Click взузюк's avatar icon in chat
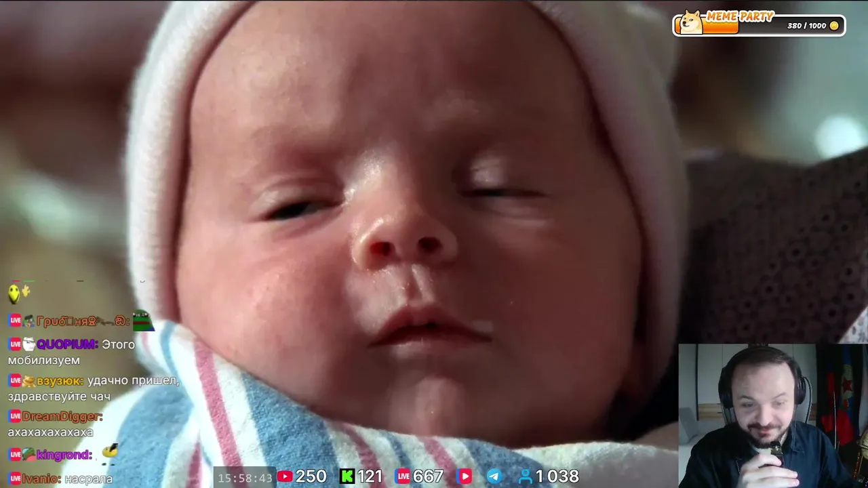Viewport: 868px width, 488px height. 28,381
